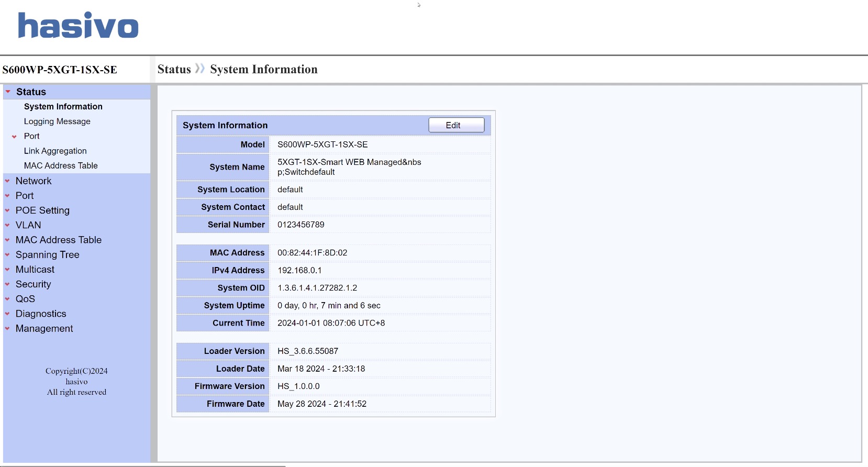The height and width of the screenshot is (467, 868).
Task: Click the hasivo logo
Action: pos(78,25)
